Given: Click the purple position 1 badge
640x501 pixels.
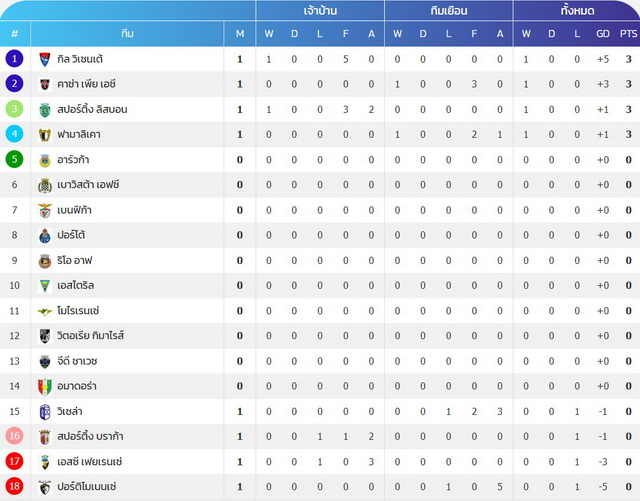Looking at the screenshot, I should pos(14,58).
